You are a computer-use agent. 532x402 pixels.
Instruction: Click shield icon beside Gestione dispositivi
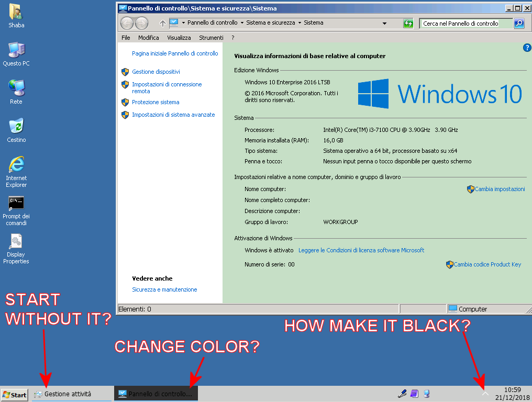pos(125,72)
